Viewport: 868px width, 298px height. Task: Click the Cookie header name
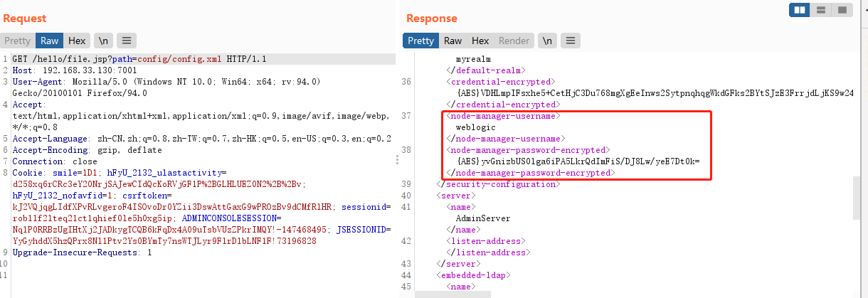(x=26, y=173)
